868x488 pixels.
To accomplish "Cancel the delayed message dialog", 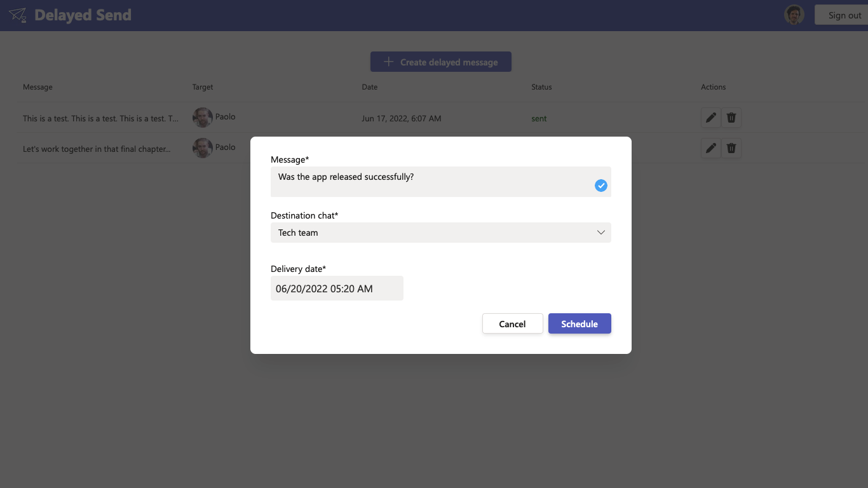I will [512, 323].
